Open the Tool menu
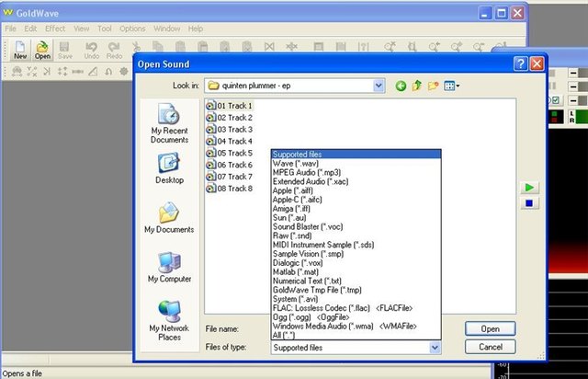The width and height of the screenshot is (588, 379). coord(105,29)
